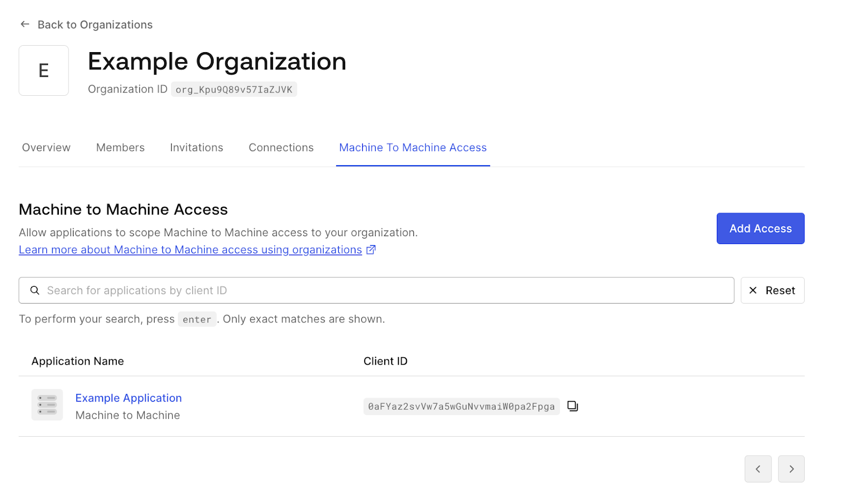Click the organization logo letter E
Screen dimensions: 842x504
point(44,70)
